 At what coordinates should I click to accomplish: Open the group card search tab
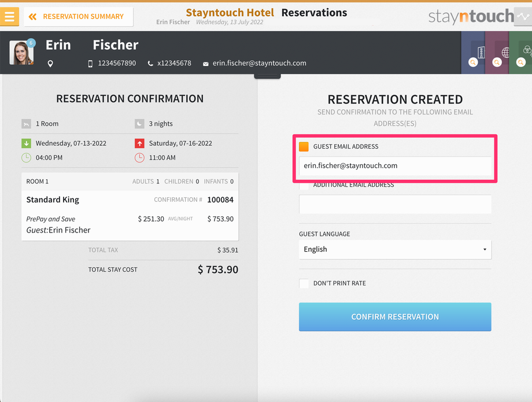point(521,53)
